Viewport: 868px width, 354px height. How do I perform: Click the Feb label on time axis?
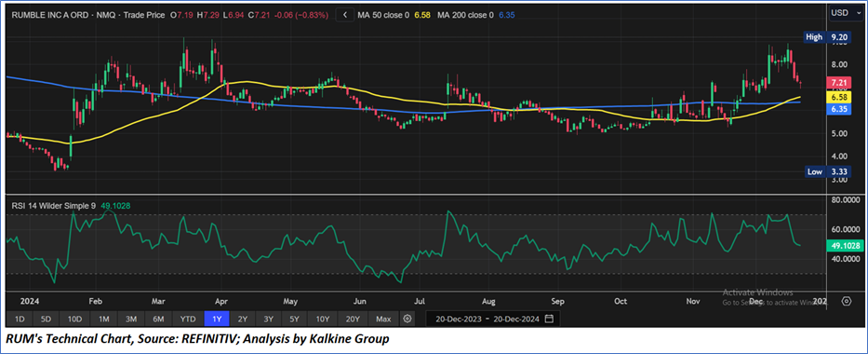tap(95, 302)
